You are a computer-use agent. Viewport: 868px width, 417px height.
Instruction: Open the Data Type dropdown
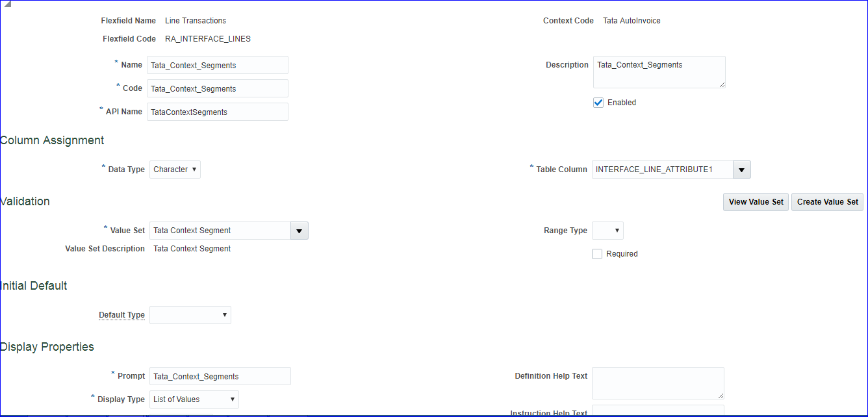click(175, 170)
